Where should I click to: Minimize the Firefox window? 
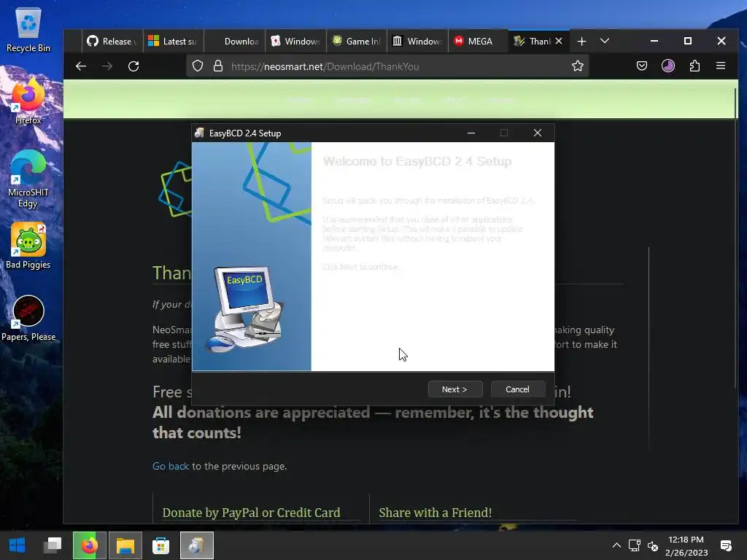point(654,42)
